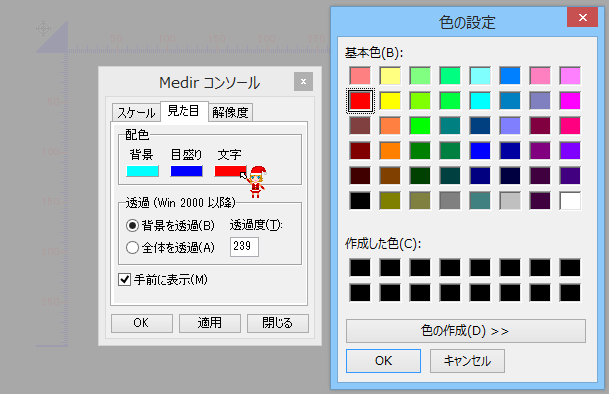609x394 pixels.
Task: Click the cyan 背景 color swatch
Action: tap(143, 171)
